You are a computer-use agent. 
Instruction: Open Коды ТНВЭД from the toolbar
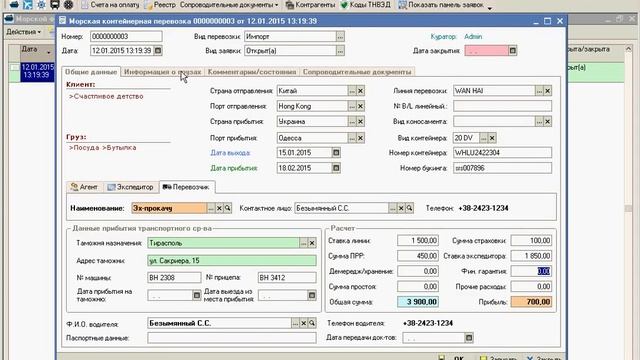tap(365, 5)
